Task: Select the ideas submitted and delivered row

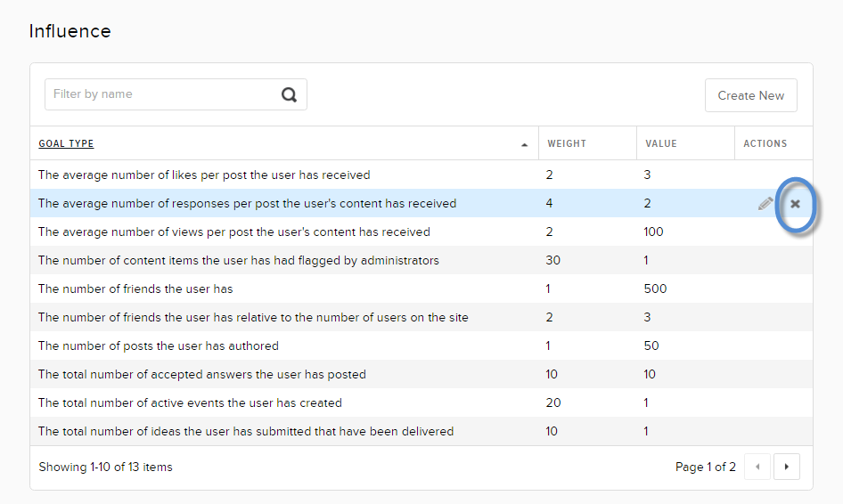Action: [x=246, y=432]
